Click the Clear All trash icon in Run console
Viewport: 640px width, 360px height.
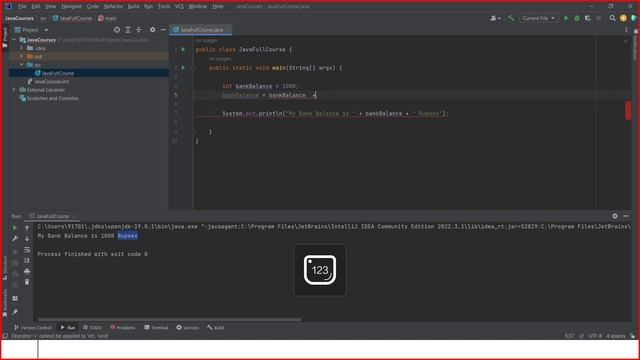[x=27, y=282]
